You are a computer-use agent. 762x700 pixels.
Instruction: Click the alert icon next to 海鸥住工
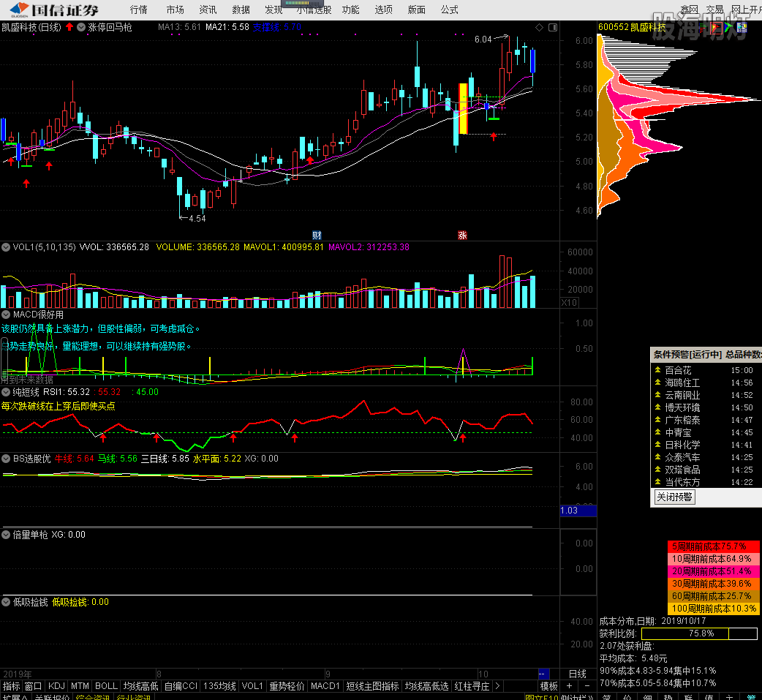coord(657,383)
